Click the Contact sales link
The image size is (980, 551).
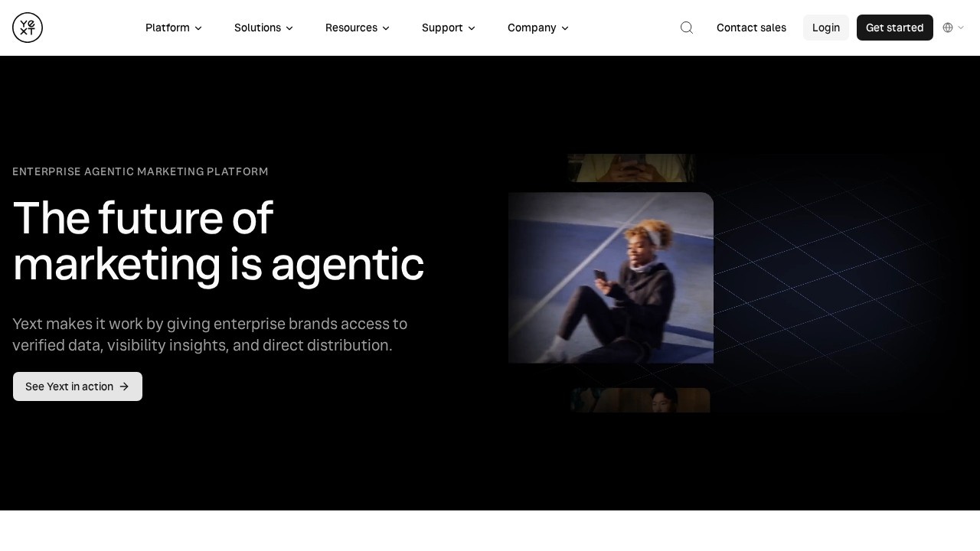point(751,28)
